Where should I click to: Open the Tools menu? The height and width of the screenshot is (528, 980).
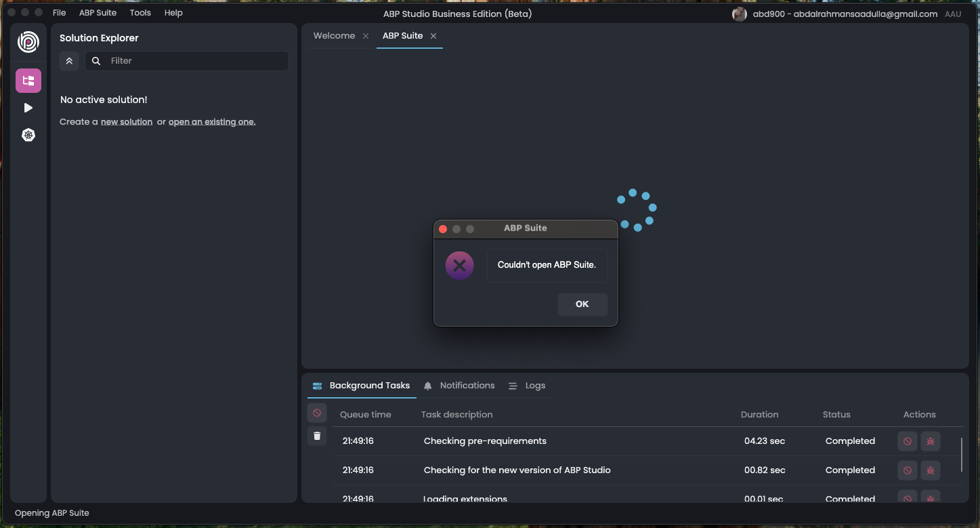[x=140, y=13]
